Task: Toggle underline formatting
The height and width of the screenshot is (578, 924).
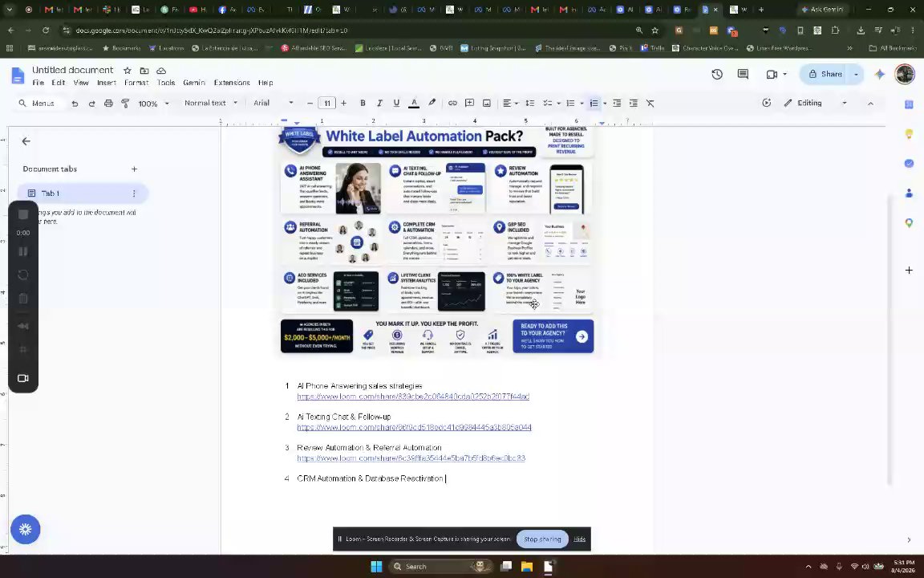Action: tap(396, 104)
